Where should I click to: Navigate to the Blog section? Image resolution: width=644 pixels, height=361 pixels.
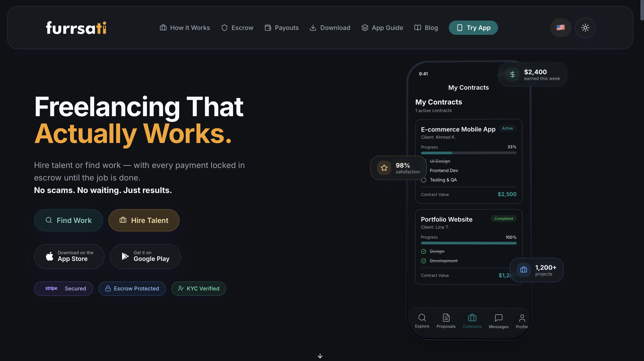(431, 27)
